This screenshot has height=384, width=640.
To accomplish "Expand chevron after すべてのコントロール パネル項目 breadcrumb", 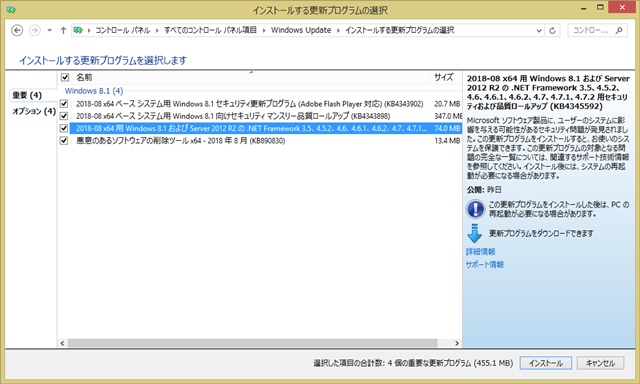I will click(x=264, y=31).
